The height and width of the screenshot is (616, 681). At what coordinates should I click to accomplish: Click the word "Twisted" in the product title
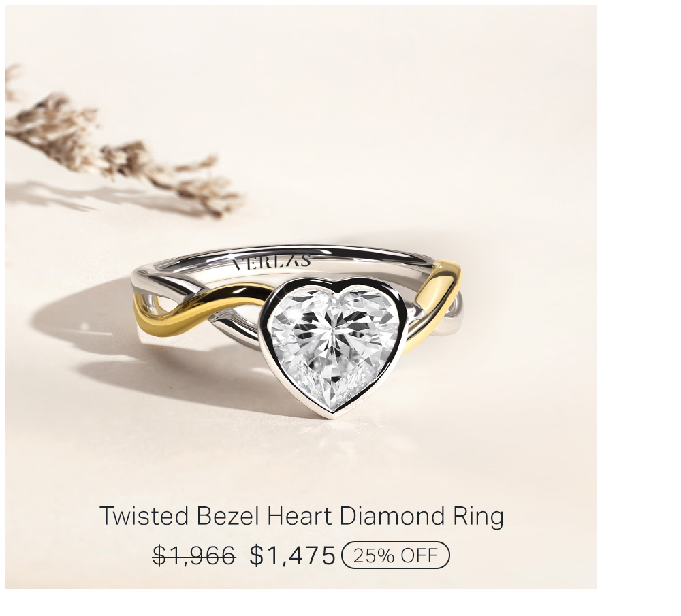point(144,516)
